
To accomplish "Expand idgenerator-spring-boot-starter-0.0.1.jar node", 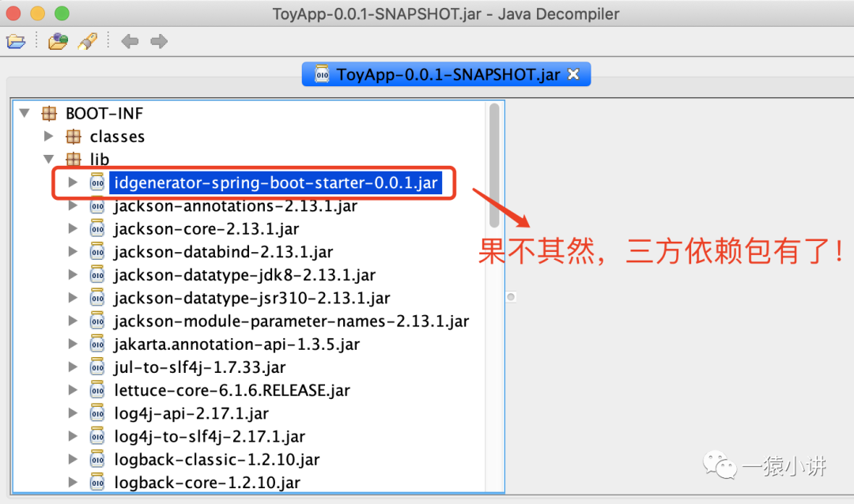I will pos(73,182).
